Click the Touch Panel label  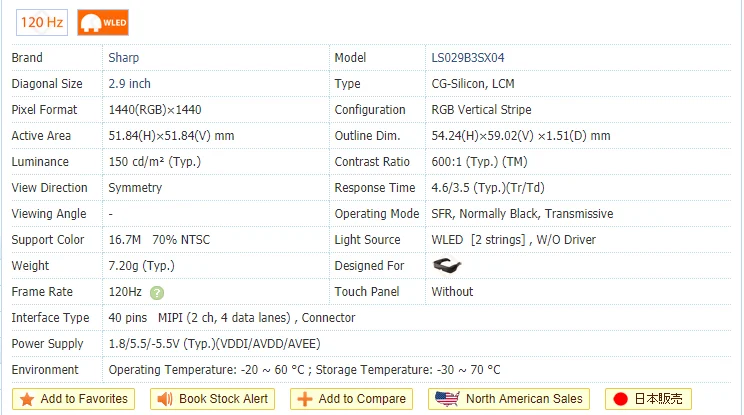pyautogui.click(x=367, y=292)
